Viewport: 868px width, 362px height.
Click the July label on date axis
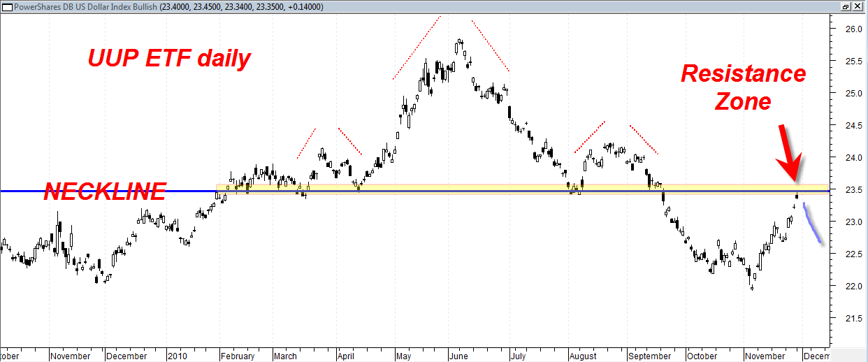(519, 355)
